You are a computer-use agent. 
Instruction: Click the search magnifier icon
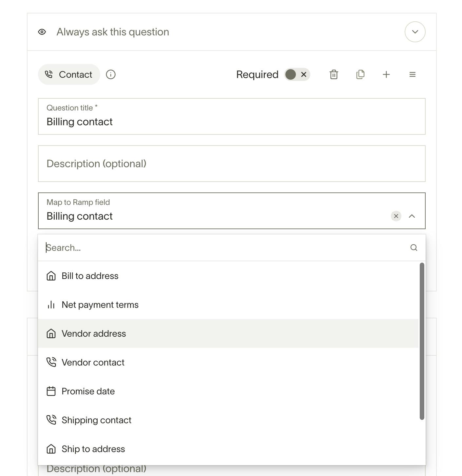(x=414, y=248)
